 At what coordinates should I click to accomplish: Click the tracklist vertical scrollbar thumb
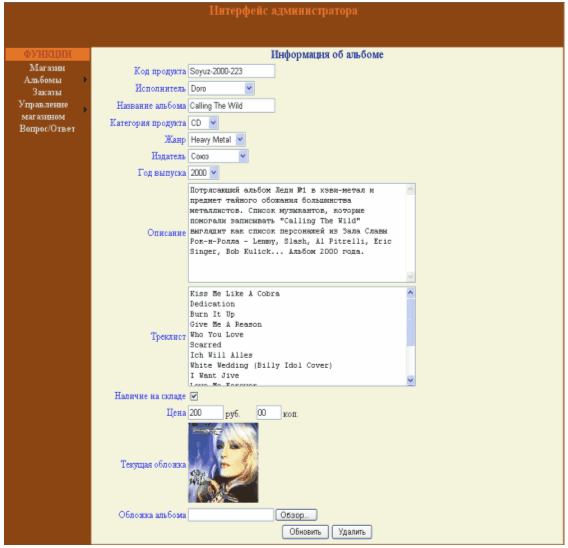[410, 322]
